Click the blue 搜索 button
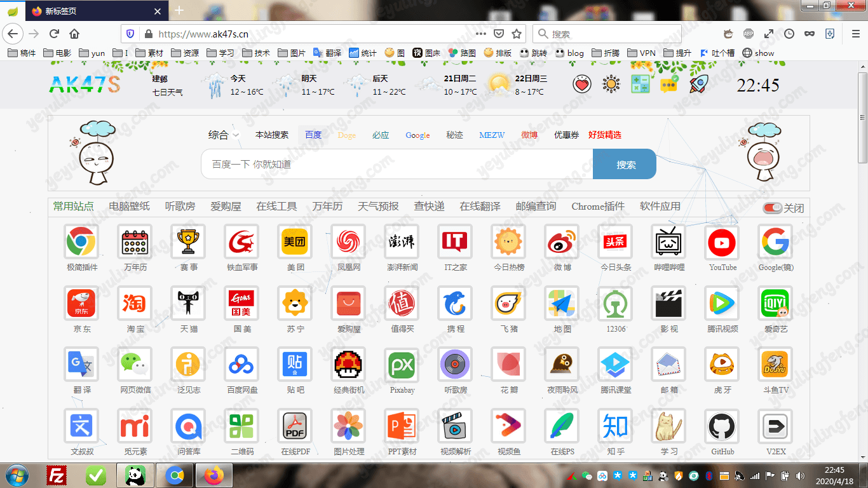The image size is (868, 488). [x=625, y=164]
